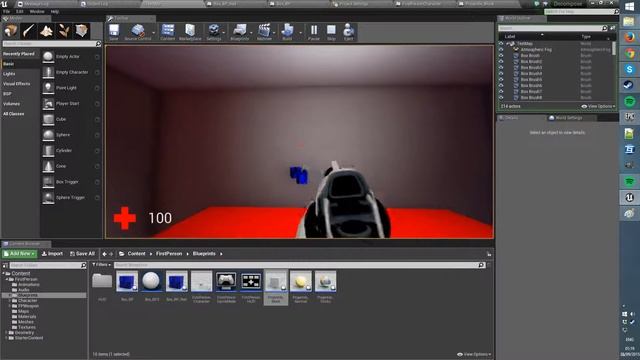The width and height of the screenshot is (640, 360).
Task: Select Box Trigger in place list
Action: [x=71, y=182]
